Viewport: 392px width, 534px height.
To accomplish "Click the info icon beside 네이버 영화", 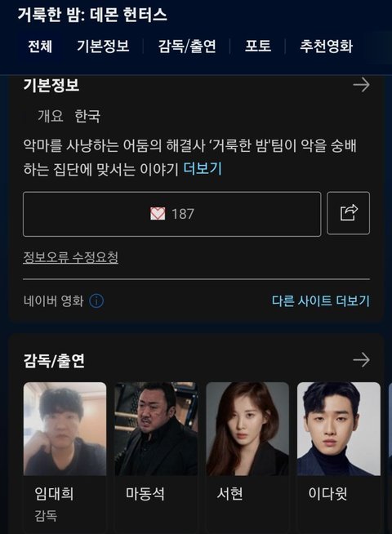I will 96,301.
